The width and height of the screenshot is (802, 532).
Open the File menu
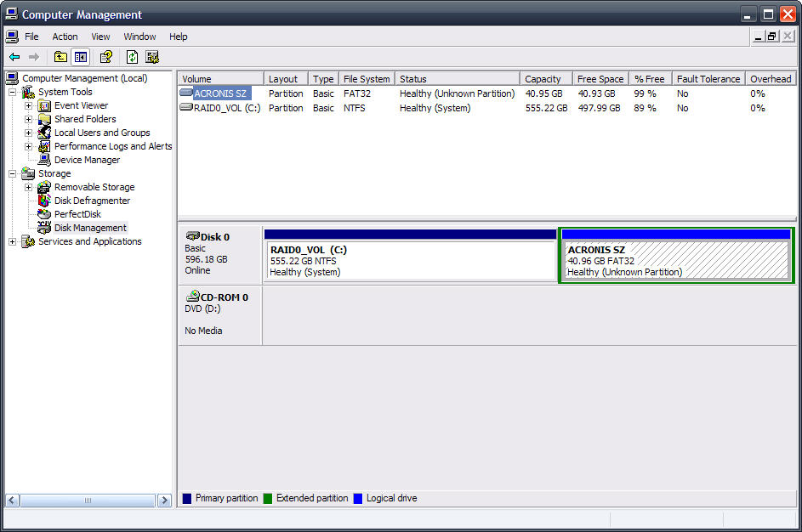pos(31,37)
